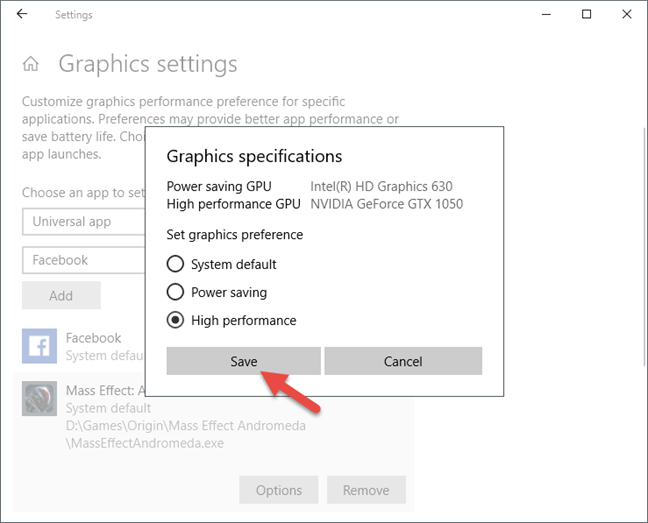Cancel the Graphics specifications dialog

[x=403, y=361]
